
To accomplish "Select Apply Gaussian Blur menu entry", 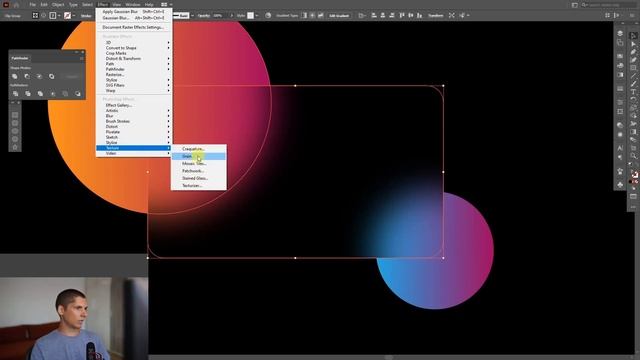I will coord(134,12).
